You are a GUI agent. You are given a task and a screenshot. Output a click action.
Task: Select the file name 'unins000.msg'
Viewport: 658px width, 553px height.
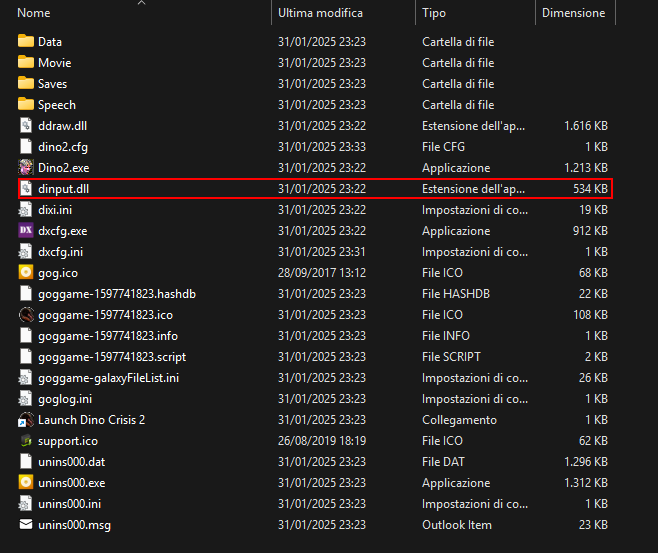[74, 525]
